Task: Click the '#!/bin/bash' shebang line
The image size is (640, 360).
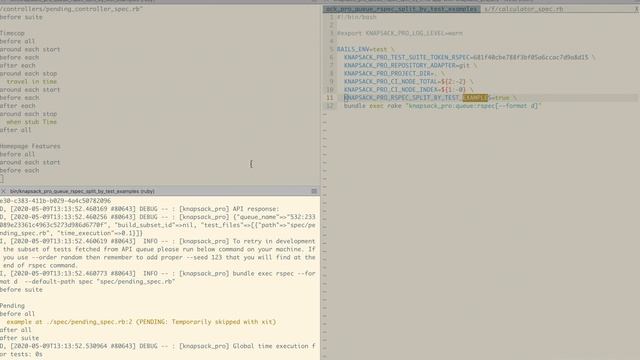Action: coord(356,17)
